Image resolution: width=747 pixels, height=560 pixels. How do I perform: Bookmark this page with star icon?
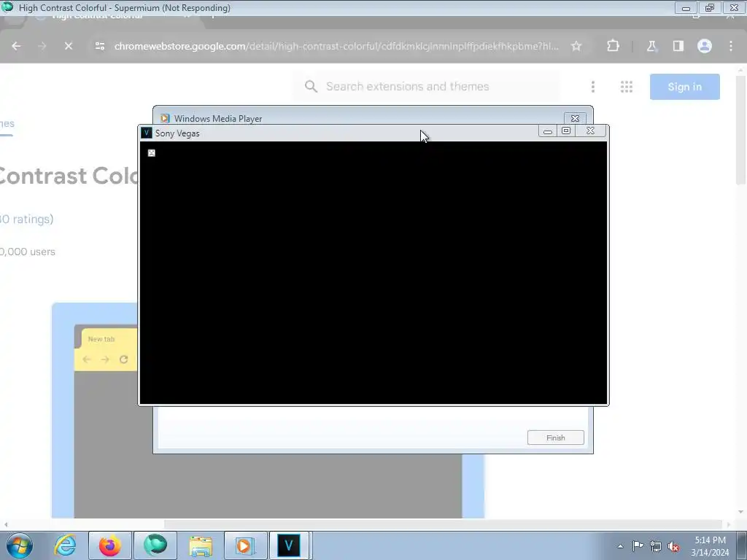point(576,46)
